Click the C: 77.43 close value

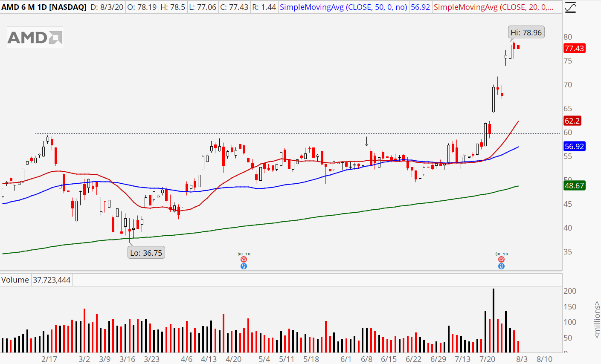point(234,7)
